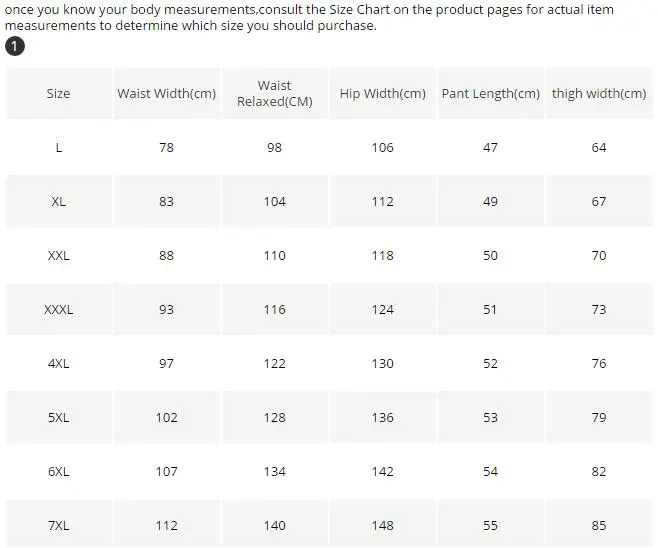Click the black number 1 badge icon
The height and width of the screenshot is (548, 658).
click(15, 47)
